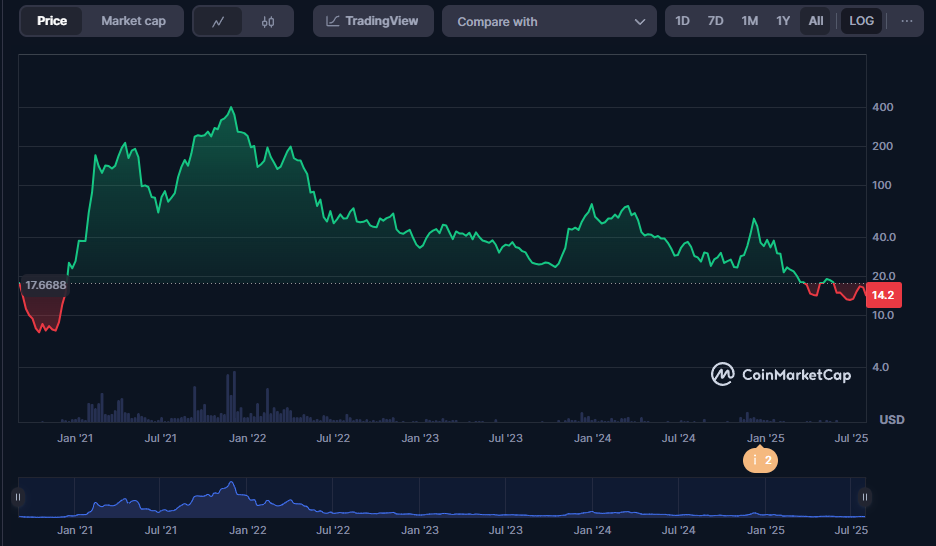Open the TradingView chart
The width and height of the screenshot is (936, 546).
(373, 21)
